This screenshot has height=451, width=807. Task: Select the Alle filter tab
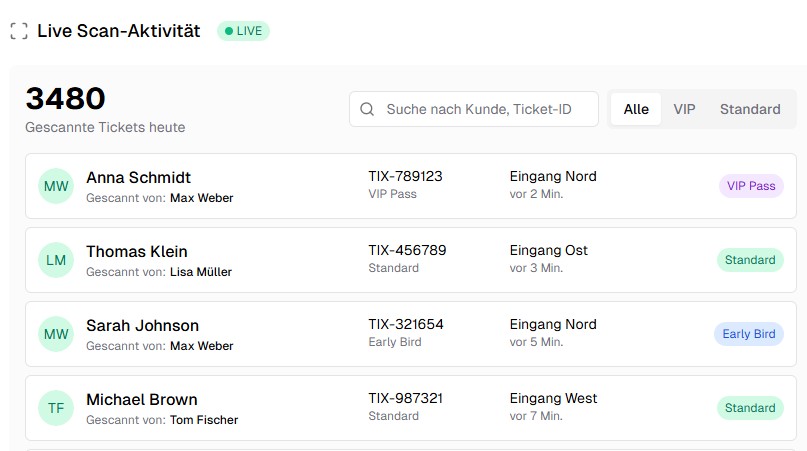coord(636,109)
